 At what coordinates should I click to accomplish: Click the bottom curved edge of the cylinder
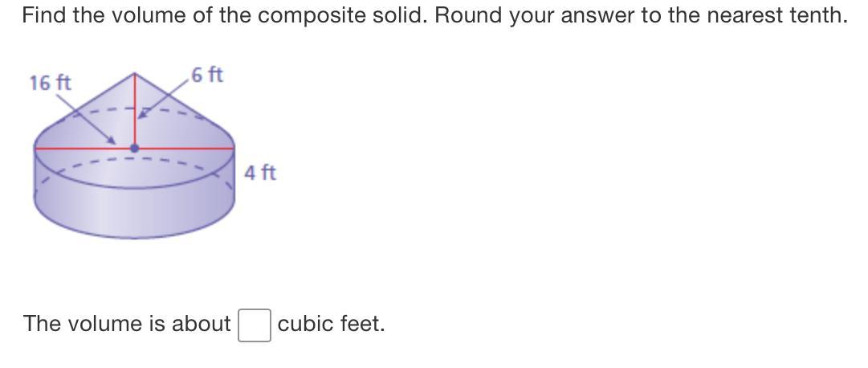coord(134,237)
